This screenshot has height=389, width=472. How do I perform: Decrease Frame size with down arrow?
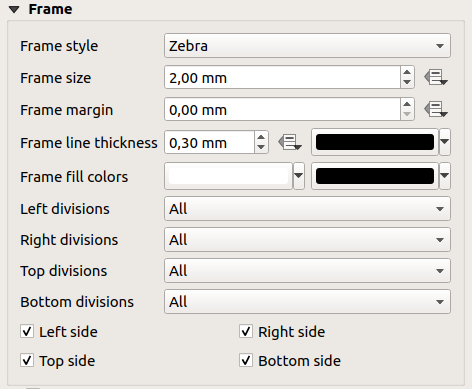click(x=407, y=82)
